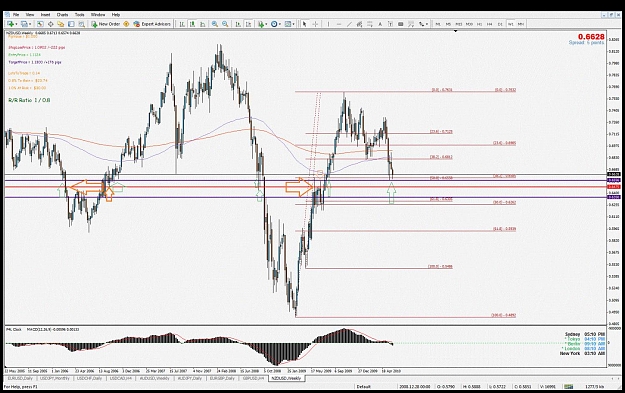Expand the Profiles dropdown arrow

coord(30,24)
